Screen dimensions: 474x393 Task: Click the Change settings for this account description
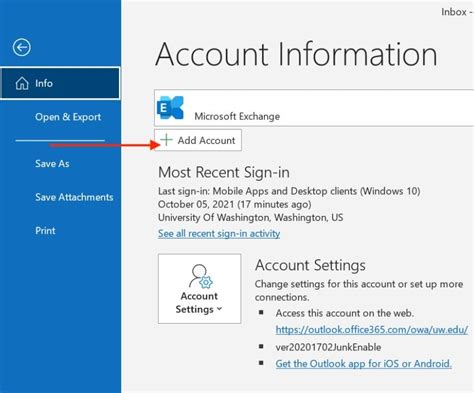click(359, 290)
